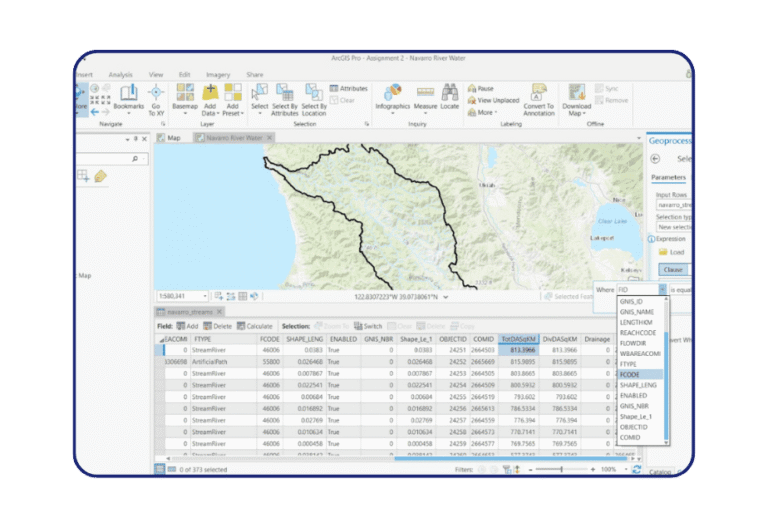The image size is (768, 528).
Task: Select the Measure tool
Action: [x=425, y=96]
